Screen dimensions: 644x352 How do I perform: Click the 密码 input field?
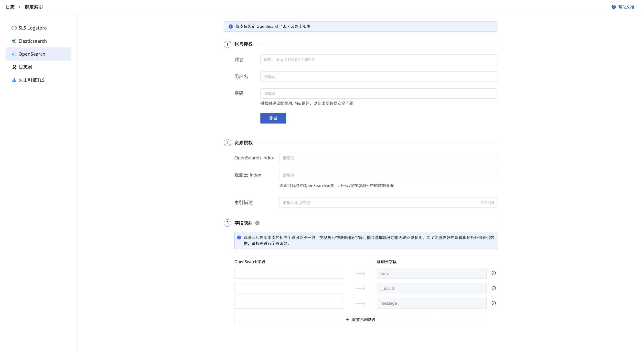(378, 93)
